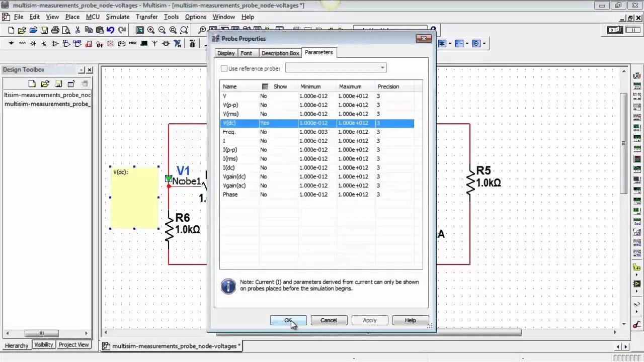Open the Electromechanical motor component icon
Screen dimensions: 644x362
click(x=166, y=43)
